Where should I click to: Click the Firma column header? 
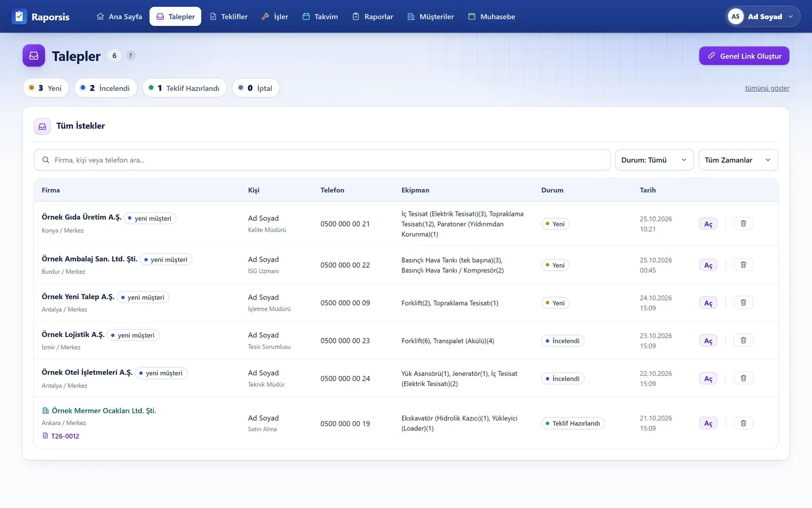[x=51, y=190]
